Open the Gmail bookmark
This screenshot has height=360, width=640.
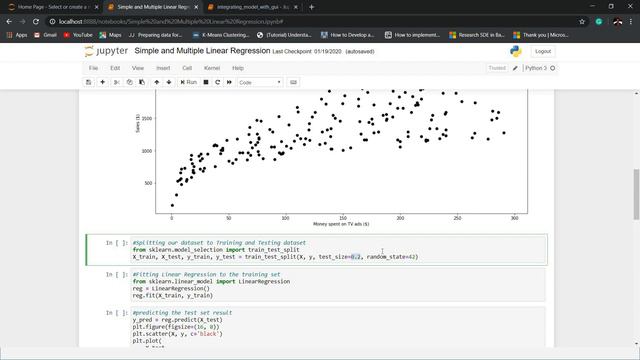click(45, 35)
